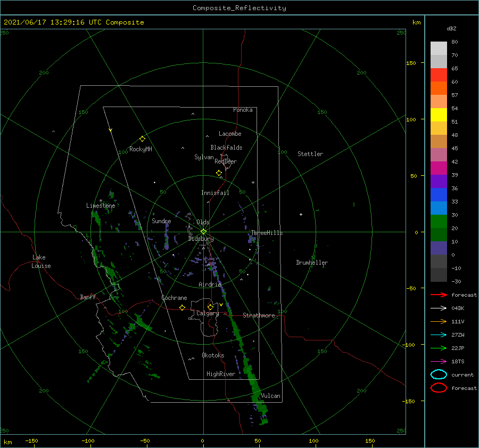Click the cyan current ellipse icon
Image resolution: width=479 pixels, height=448 pixels.
tap(439, 374)
